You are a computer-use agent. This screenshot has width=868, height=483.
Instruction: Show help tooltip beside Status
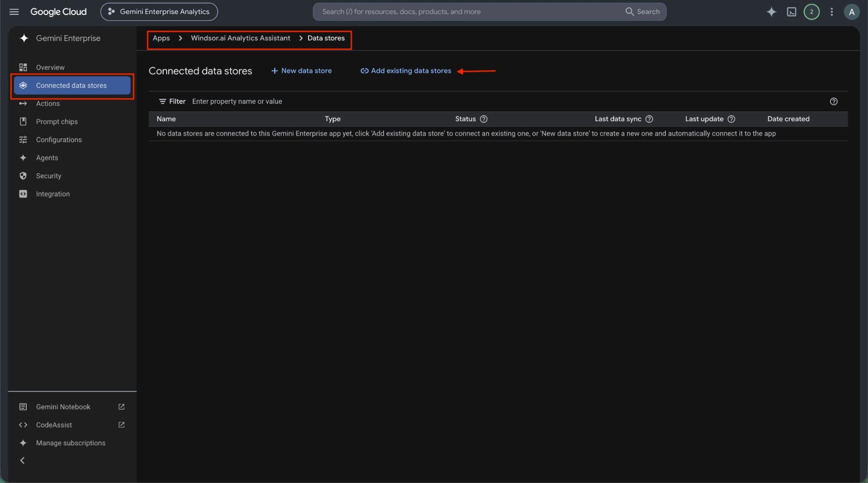484,119
